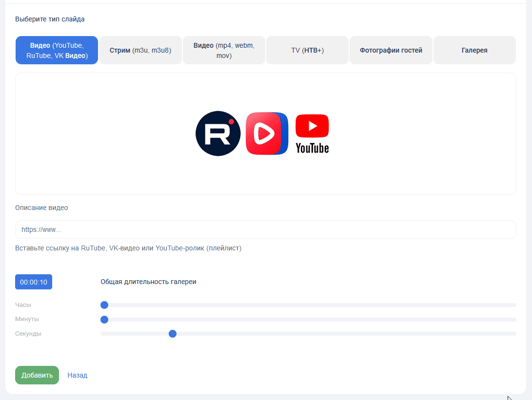Click the Часы slider handle
Image resolution: width=532 pixels, height=400 pixels.
[x=104, y=305]
